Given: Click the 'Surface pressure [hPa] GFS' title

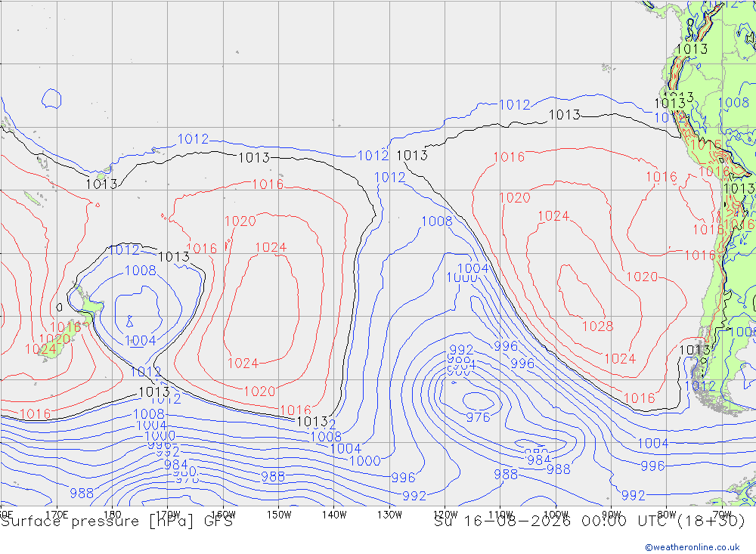Looking at the screenshot, I should click(116, 522).
